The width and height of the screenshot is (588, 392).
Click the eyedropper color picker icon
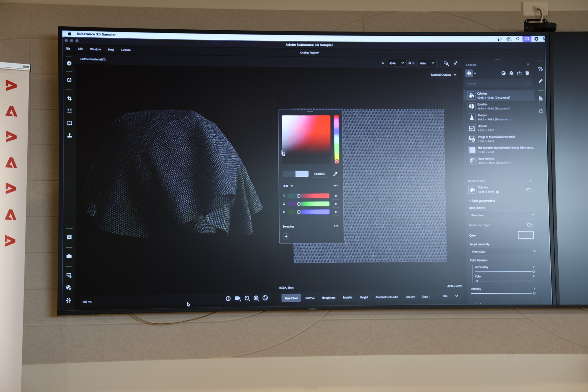click(x=335, y=174)
